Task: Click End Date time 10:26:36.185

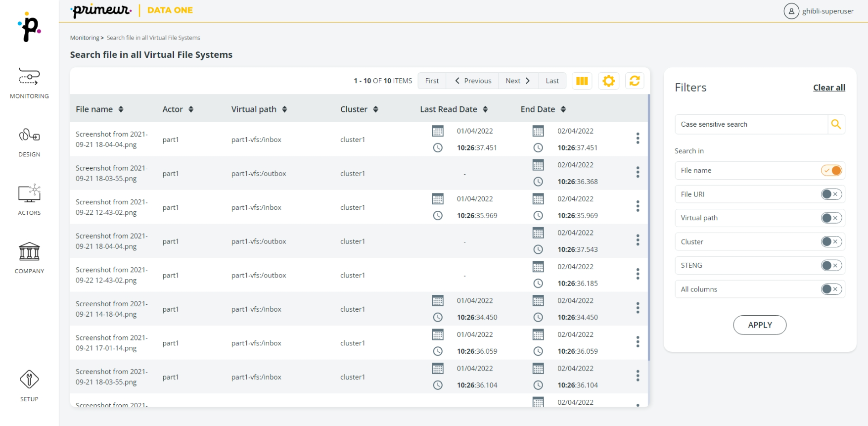Action: click(x=578, y=284)
